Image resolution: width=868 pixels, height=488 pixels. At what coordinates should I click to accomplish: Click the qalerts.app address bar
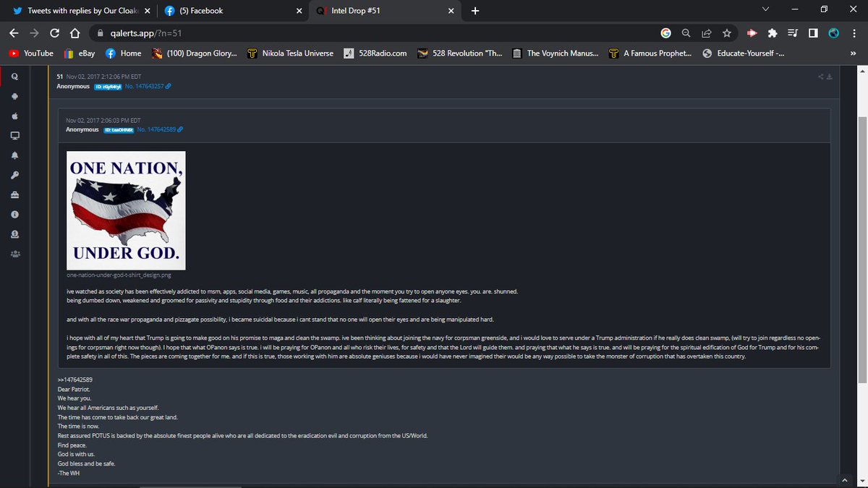coord(376,33)
